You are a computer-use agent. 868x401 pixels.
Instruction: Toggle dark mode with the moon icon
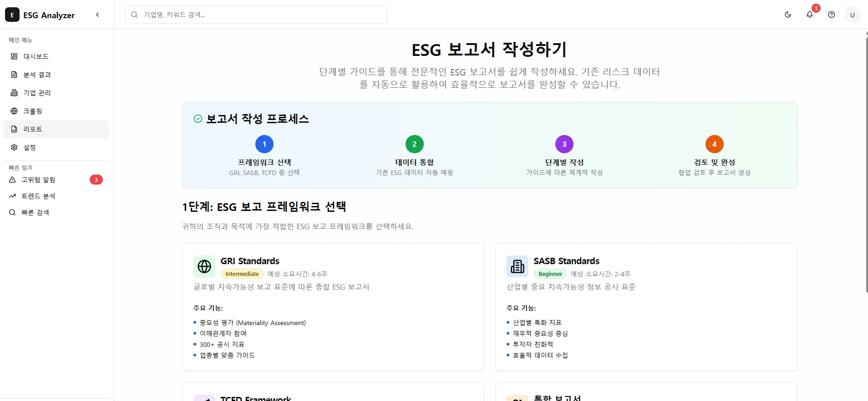coord(788,15)
